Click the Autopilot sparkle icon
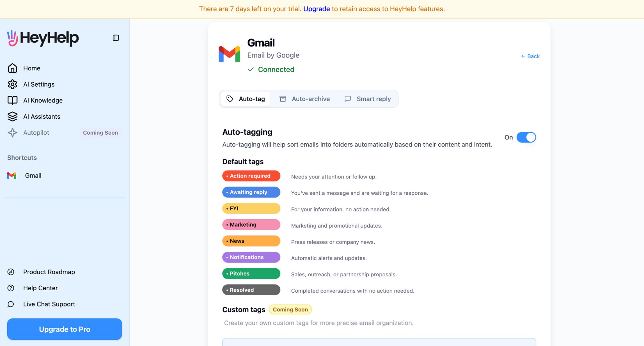Viewport: 644px width, 346px height. [12, 132]
